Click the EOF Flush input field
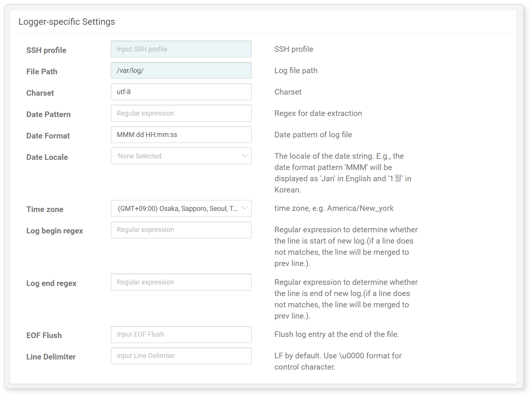The image size is (532, 397). 181,334
